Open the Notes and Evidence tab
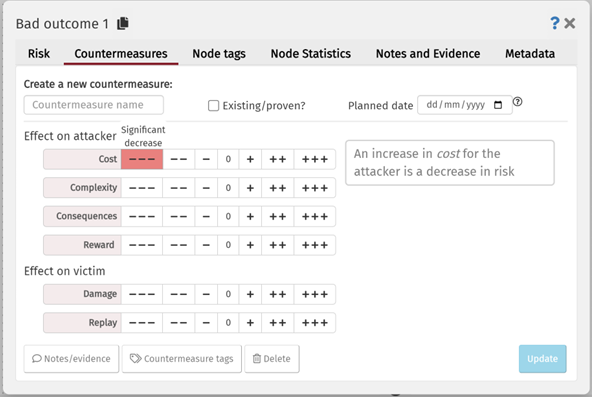 pyautogui.click(x=428, y=54)
